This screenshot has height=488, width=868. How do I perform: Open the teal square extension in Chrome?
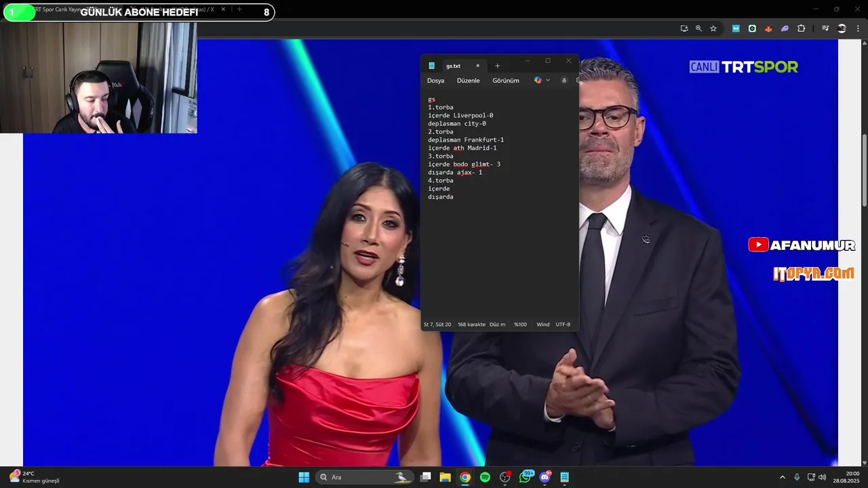pos(752,28)
